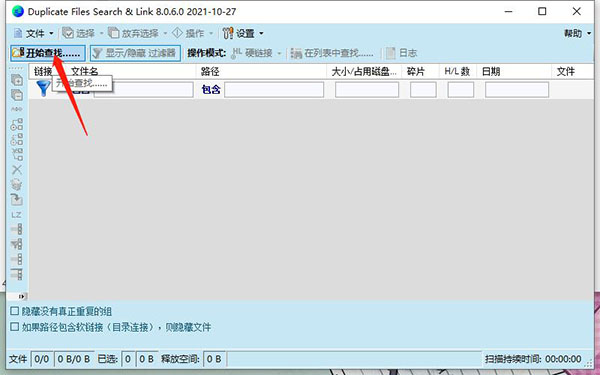The image size is (600, 375).
Task: Open the 日志 log button
Action: coord(401,53)
